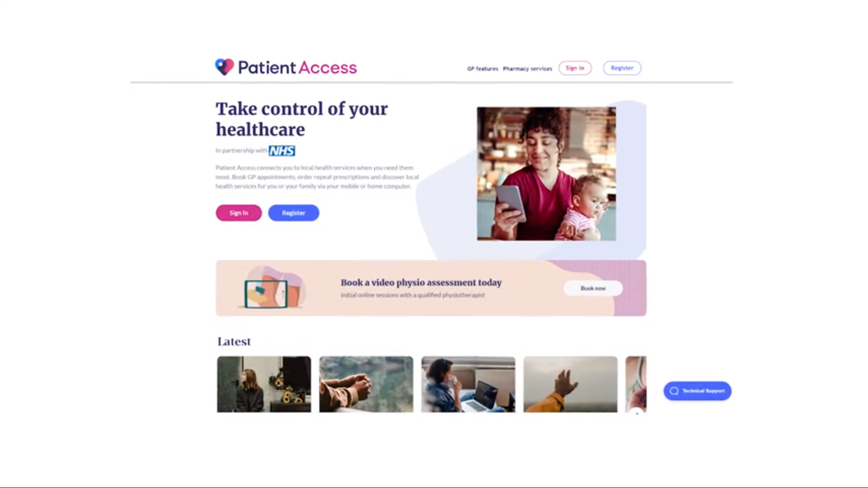The width and height of the screenshot is (868, 488).
Task: Open article thumbnail with sunflowers
Action: point(264,384)
